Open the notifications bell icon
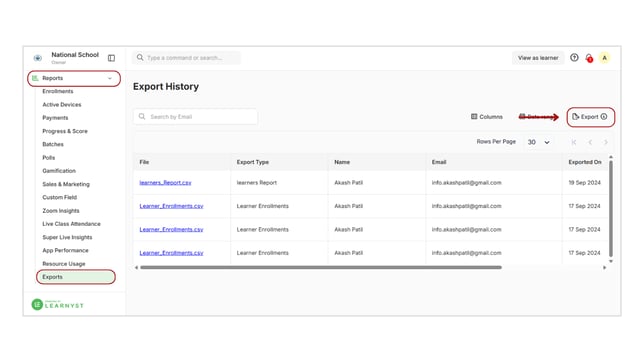 pos(589,58)
